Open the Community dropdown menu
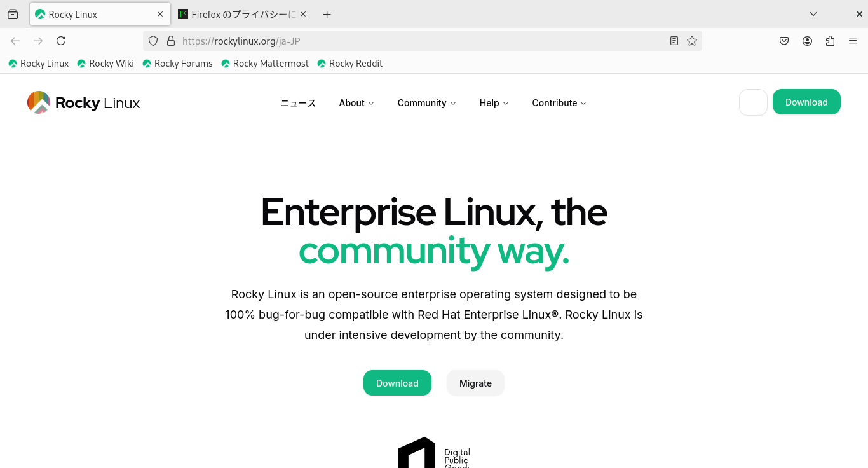 pyautogui.click(x=426, y=103)
